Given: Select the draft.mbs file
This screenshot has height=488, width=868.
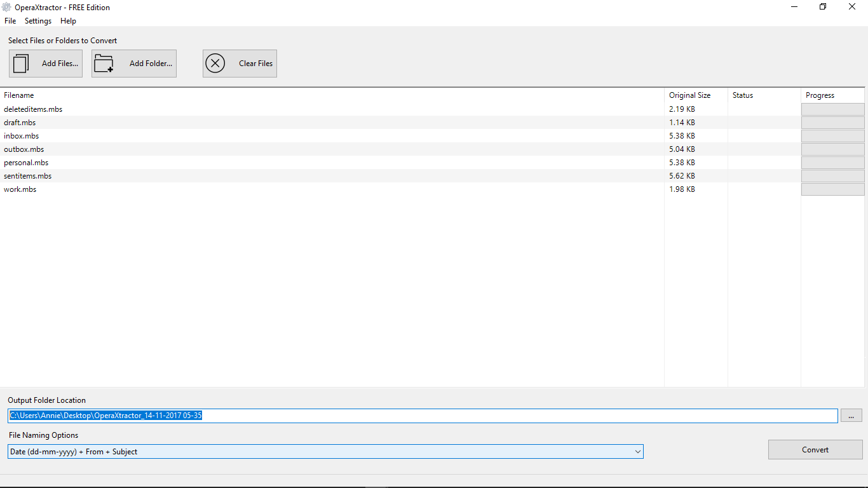Looking at the screenshot, I should click(20, 123).
